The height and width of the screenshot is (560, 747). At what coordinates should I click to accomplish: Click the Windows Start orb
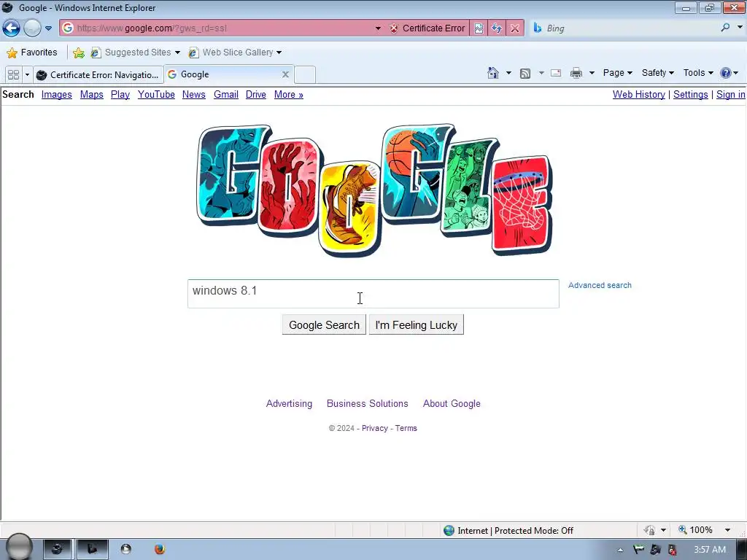pos(19,548)
